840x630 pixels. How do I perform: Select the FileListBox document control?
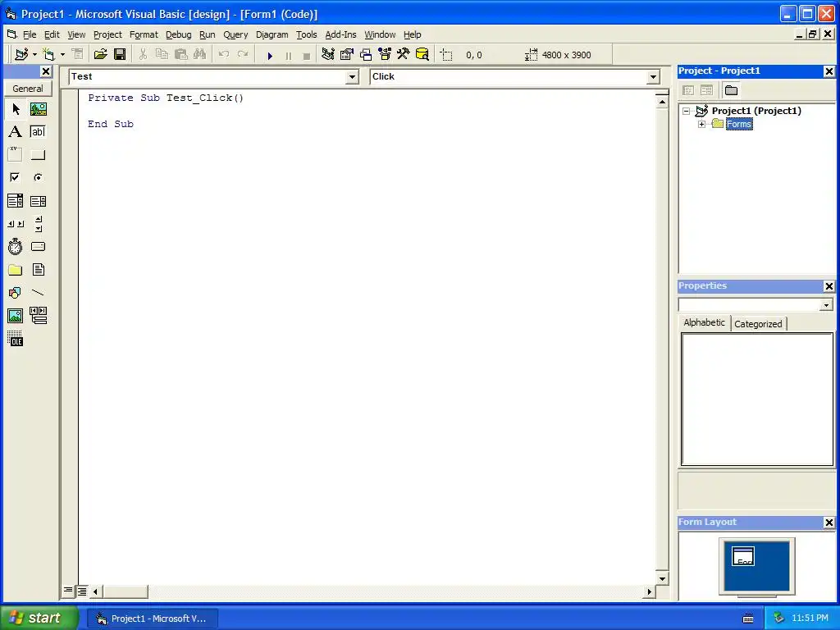click(x=38, y=269)
